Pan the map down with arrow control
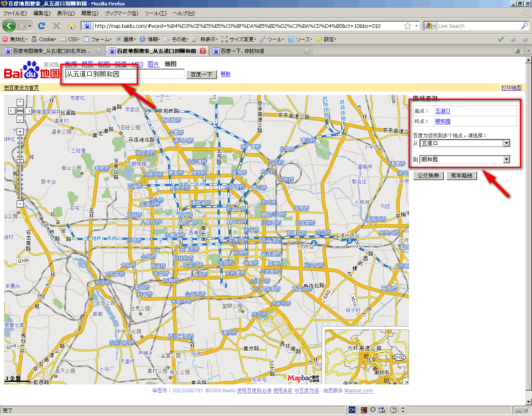Image resolution: width=532 pixels, height=416 pixels. tap(20, 119)
